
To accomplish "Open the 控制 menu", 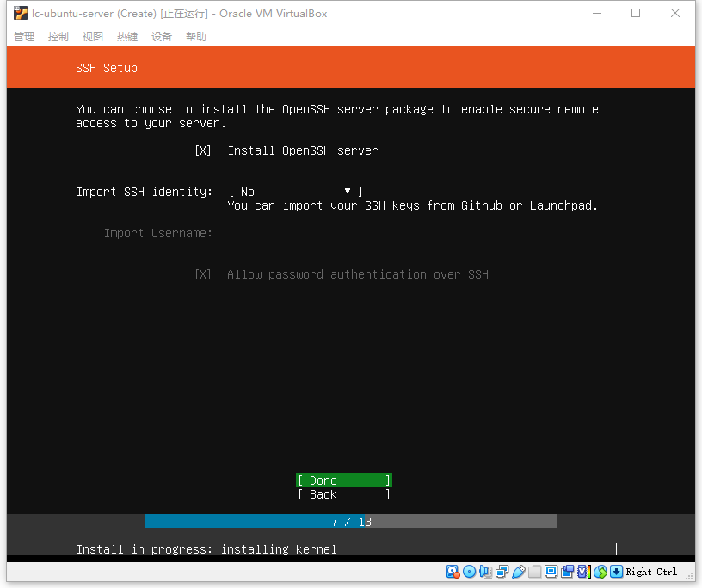I will click(58, 36).
